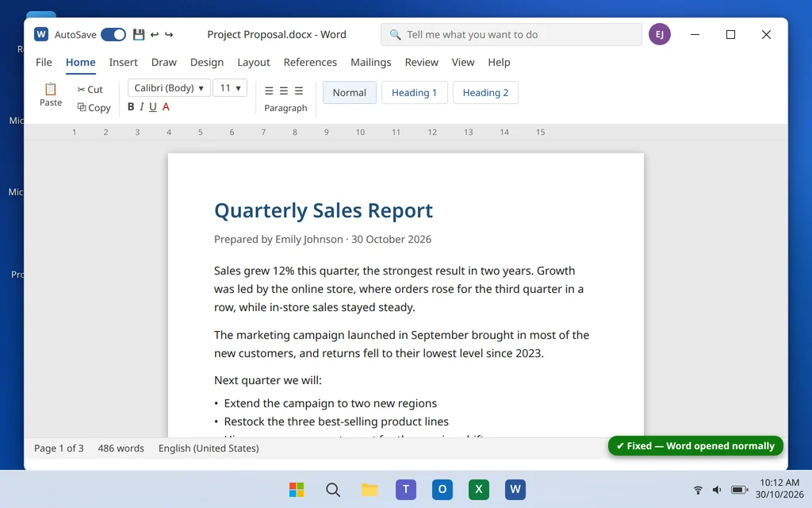
Task: Open the Mailings tab
Action: (x=371, y=62)
